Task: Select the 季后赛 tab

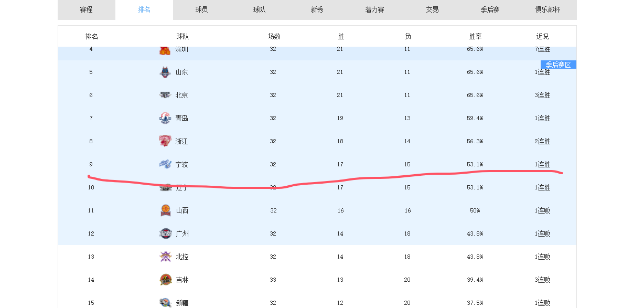Action: pos(490,10)
